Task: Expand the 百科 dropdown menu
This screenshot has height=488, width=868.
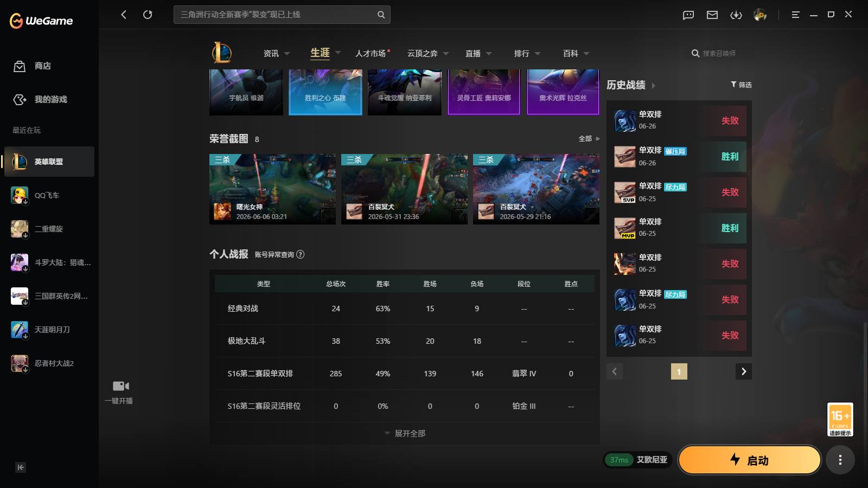Action: click(x=586, y=54)
